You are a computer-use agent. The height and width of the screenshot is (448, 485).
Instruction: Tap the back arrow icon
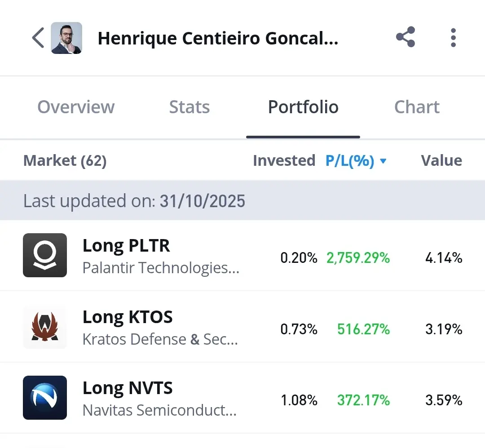[x=38, y=38]
